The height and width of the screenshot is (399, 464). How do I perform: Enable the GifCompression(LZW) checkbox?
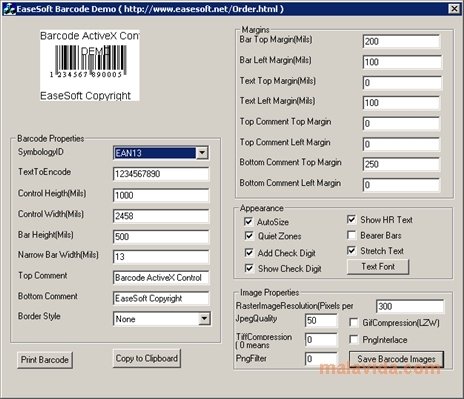[x=353, y=322]
